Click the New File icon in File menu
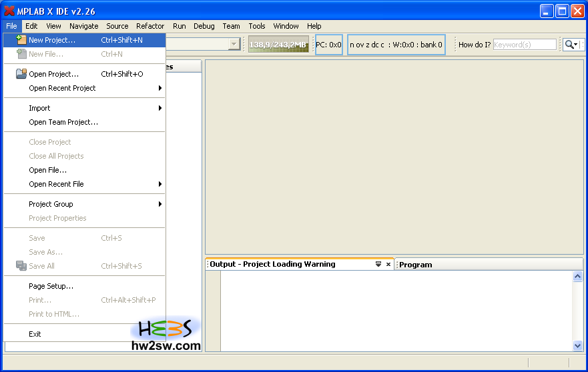588x372 pixels. [x=21, y=54]
